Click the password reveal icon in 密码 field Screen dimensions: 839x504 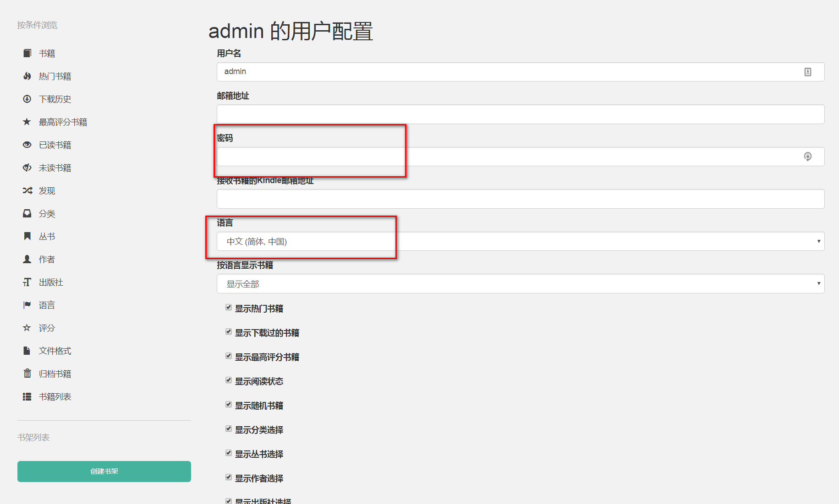tap(808, 157)
